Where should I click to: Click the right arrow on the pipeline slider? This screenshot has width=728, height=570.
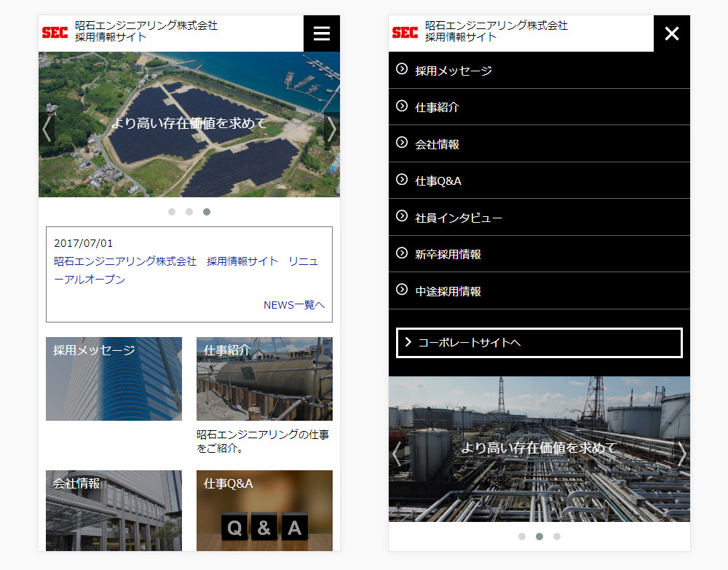coord(681,453)
